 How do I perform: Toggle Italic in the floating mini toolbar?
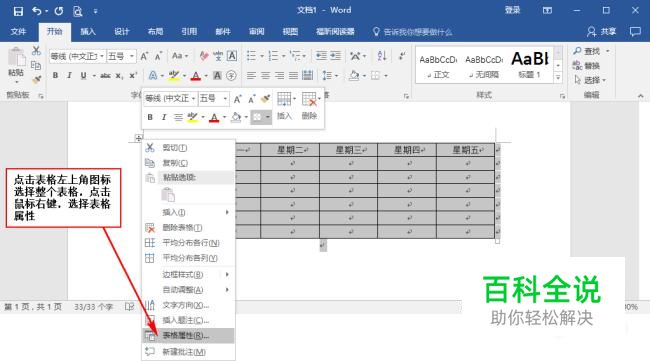click(164, 117)
